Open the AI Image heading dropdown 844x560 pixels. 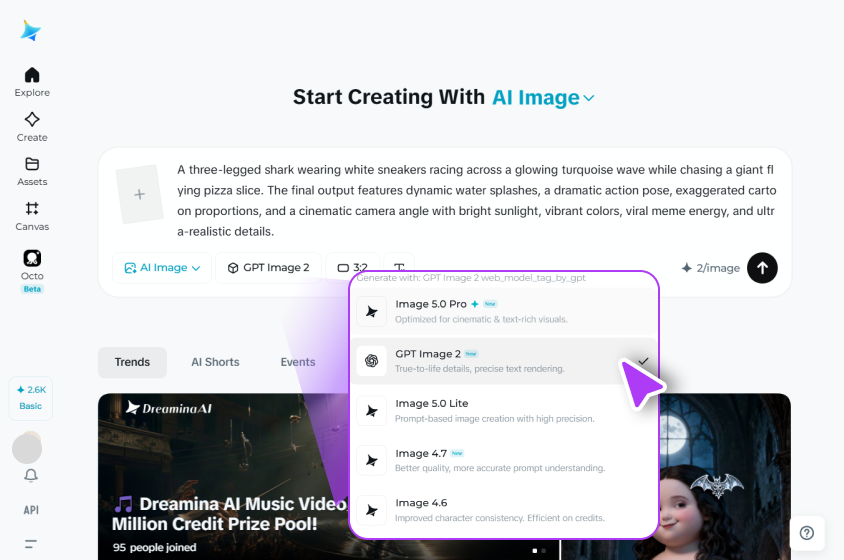(543, 97)
